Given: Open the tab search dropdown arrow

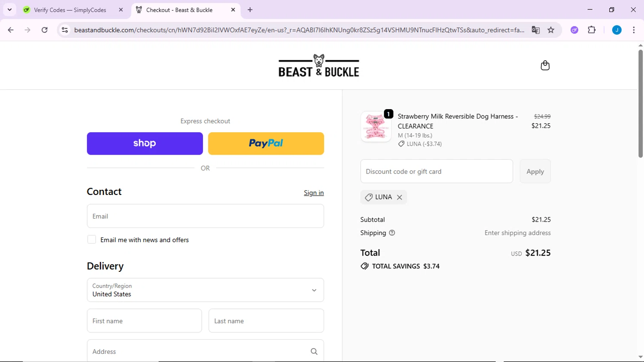Looking at the screenshot, I should 9,10.
